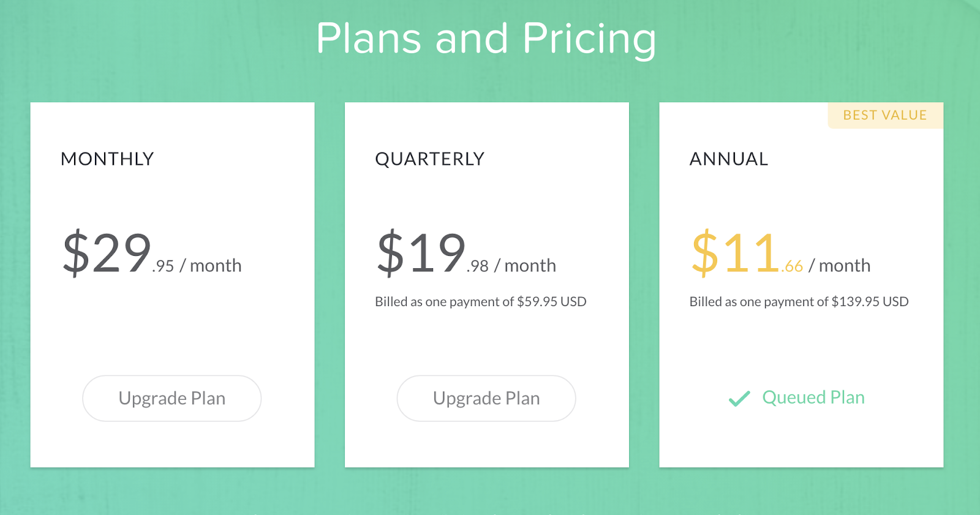
Task: Click the yellow $11.66 / month price
Action: click(x=781, y=252)
